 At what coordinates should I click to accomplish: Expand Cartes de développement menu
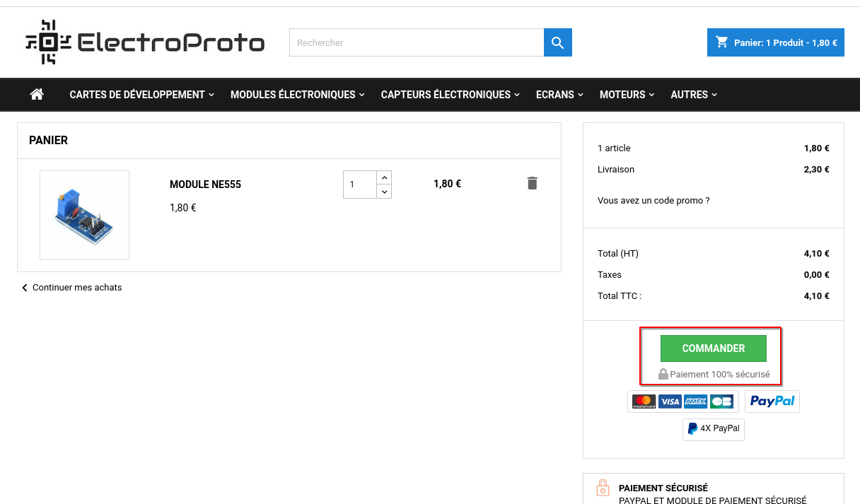[x=141, y=95]
